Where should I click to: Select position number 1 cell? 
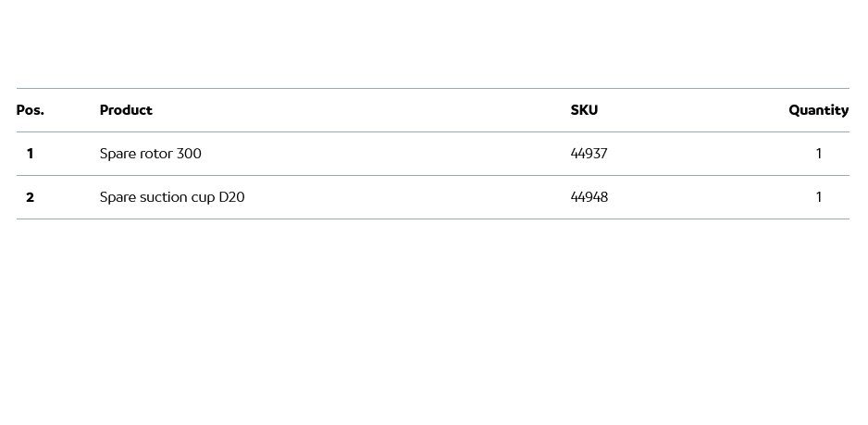click(x=30, y=154)
